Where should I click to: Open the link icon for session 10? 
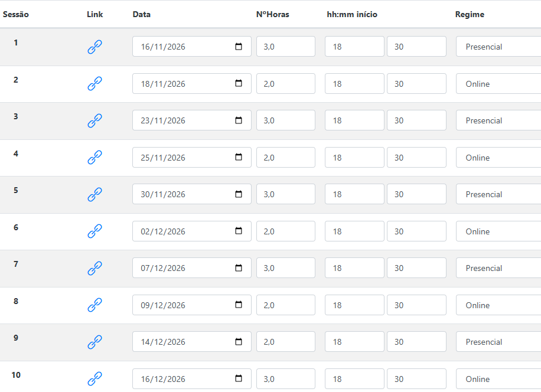coord(94,379)
